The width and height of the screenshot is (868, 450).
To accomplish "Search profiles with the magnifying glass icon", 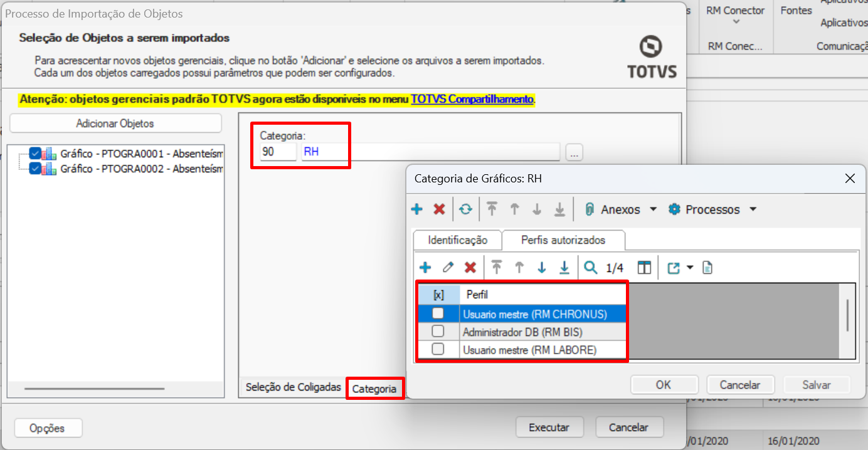I will click(591, 268).
